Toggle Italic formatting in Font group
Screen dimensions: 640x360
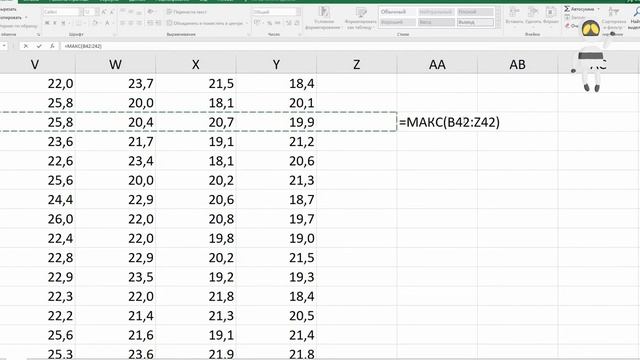coord(55,23)
